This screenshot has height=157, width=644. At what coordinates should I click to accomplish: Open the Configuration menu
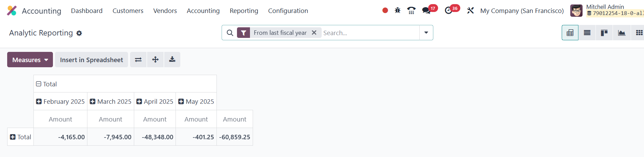[x=288, y=11]
